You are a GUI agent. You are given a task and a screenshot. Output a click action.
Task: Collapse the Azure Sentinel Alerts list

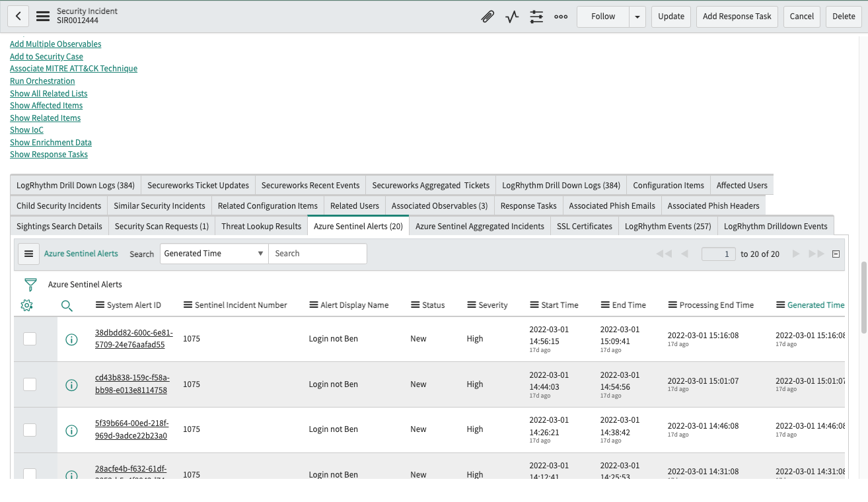point(836,254)
